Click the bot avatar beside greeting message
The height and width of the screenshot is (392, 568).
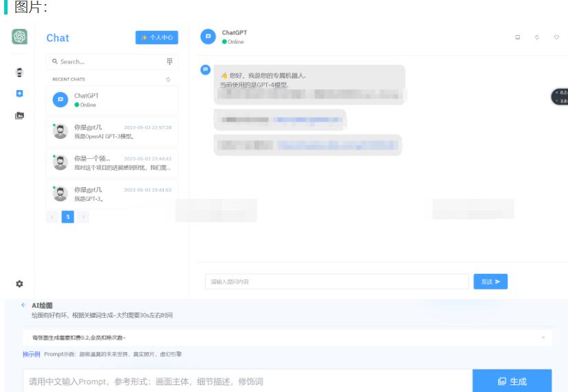[206, 69]
